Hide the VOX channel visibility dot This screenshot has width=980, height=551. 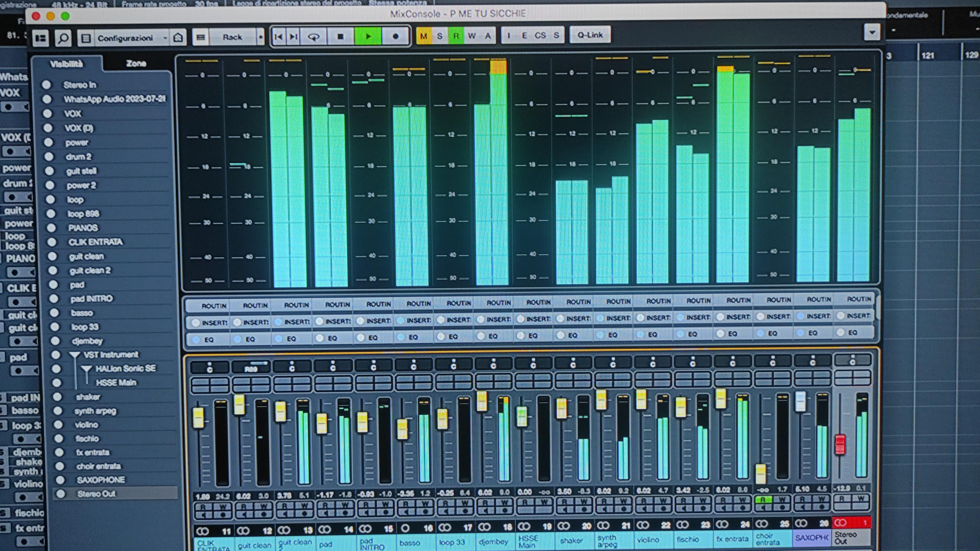point(47,113)
